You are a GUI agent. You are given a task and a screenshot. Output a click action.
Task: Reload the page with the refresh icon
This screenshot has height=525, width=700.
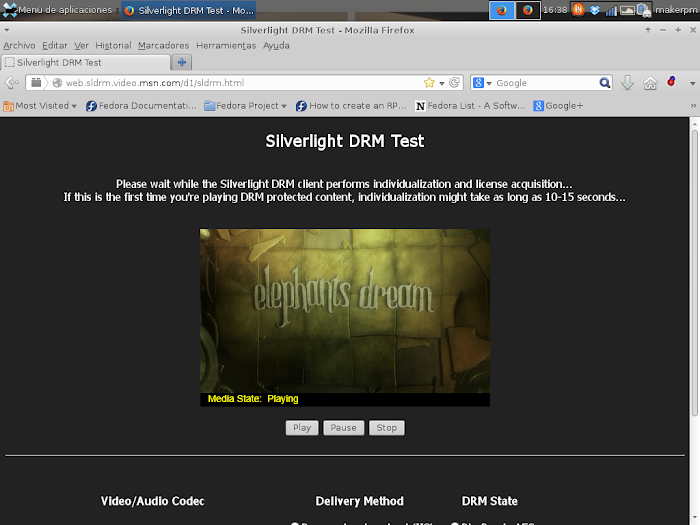click(454, 83)
